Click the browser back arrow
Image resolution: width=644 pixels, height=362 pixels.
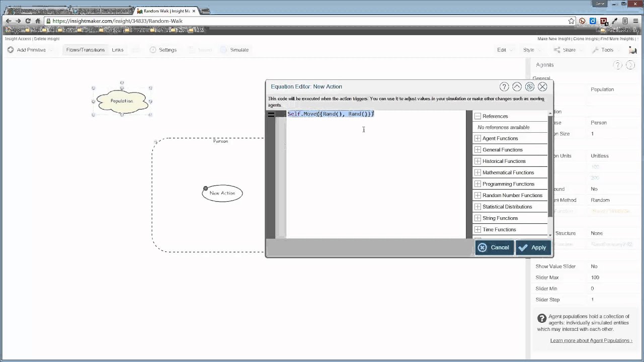[8, 21]
